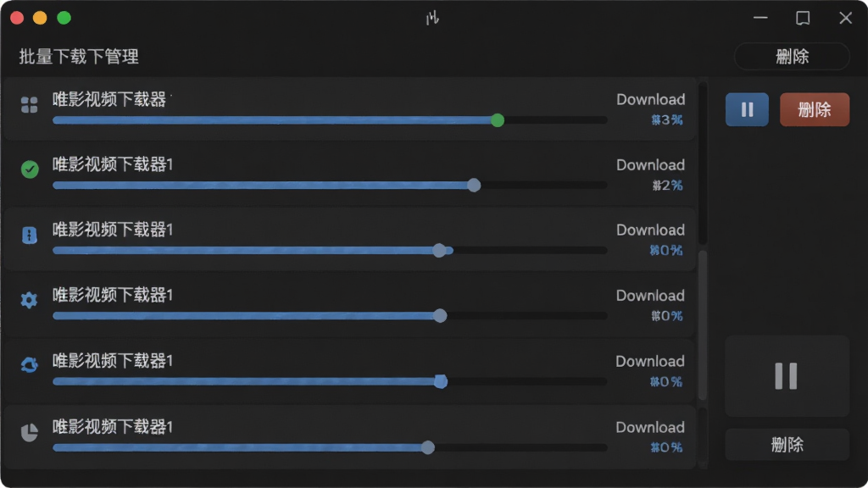The image size is (868, 488).
Task: Select the 唯影视频下载器 name in the grid-icon row
Action: (x=109, y=100)
